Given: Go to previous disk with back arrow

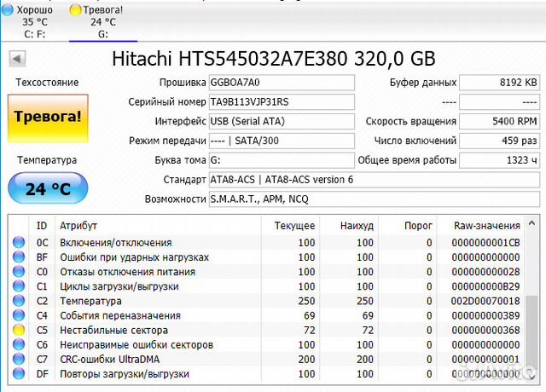Looking at the screenshot, I should [x=17, y=59].
